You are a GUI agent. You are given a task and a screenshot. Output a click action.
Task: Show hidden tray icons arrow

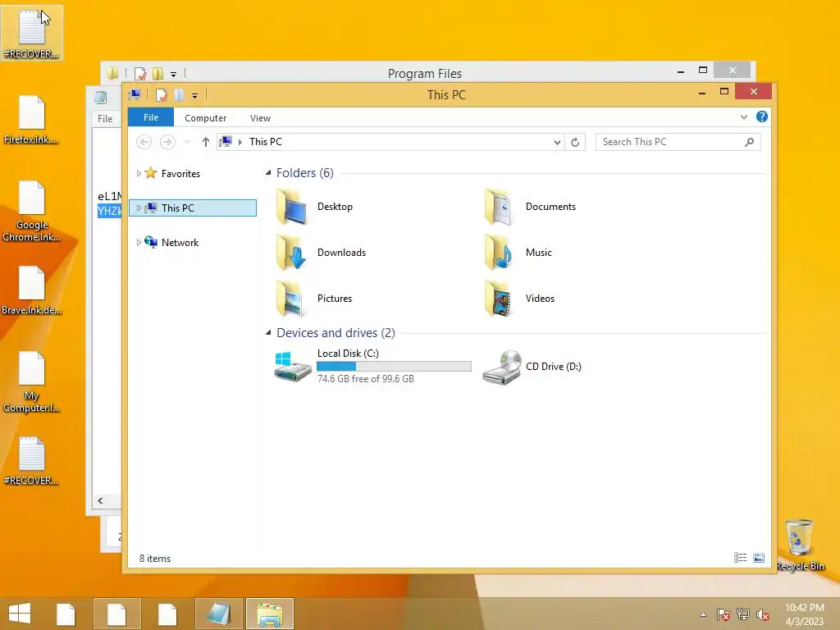click(703, 614)
